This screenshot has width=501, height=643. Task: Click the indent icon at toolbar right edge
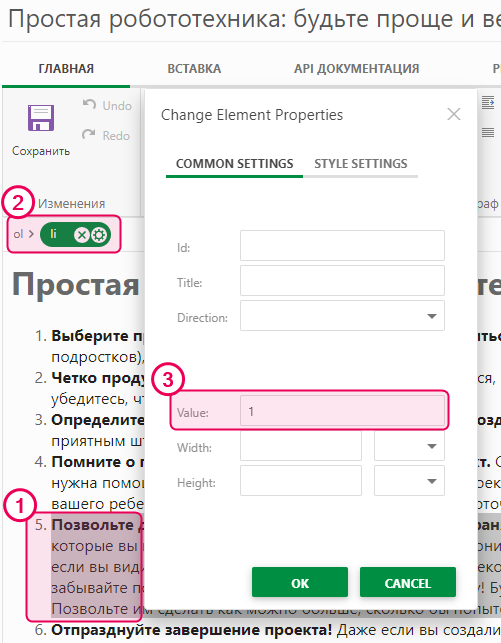pos(488,103)
